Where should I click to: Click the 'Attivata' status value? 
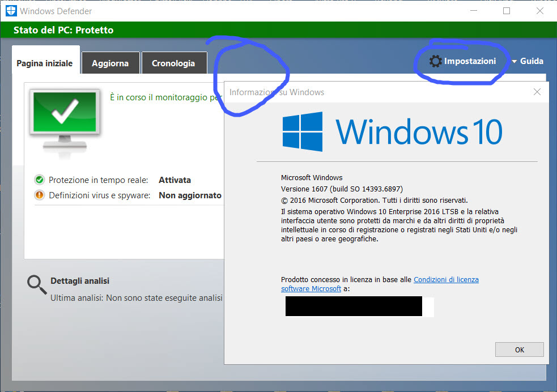click(x=175, y=180)
